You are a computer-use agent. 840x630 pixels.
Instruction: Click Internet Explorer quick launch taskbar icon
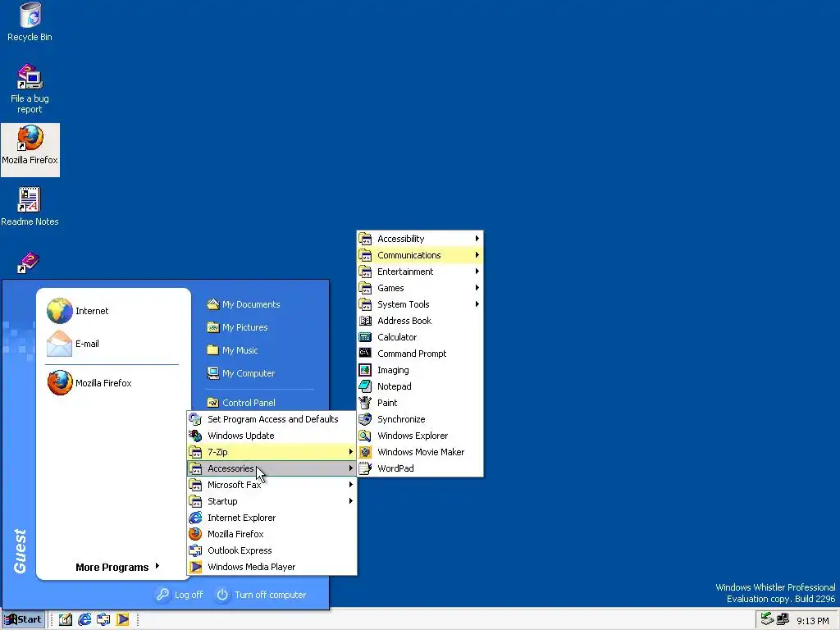pyautogui.click(x=84, y=620)
